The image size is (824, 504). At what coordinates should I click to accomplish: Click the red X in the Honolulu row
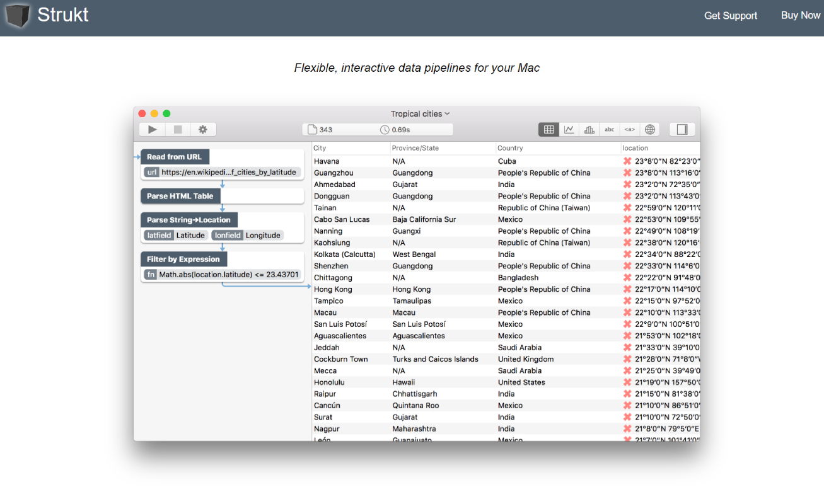(627, 382)
